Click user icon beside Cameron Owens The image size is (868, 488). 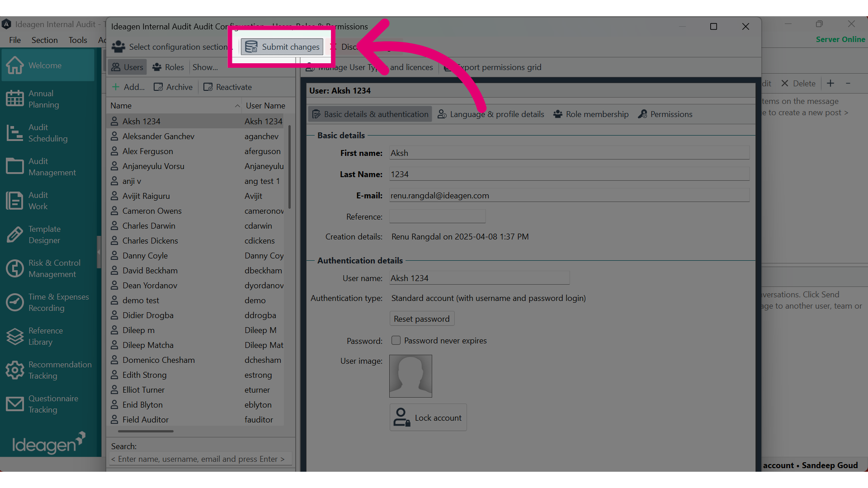point(114,211)
